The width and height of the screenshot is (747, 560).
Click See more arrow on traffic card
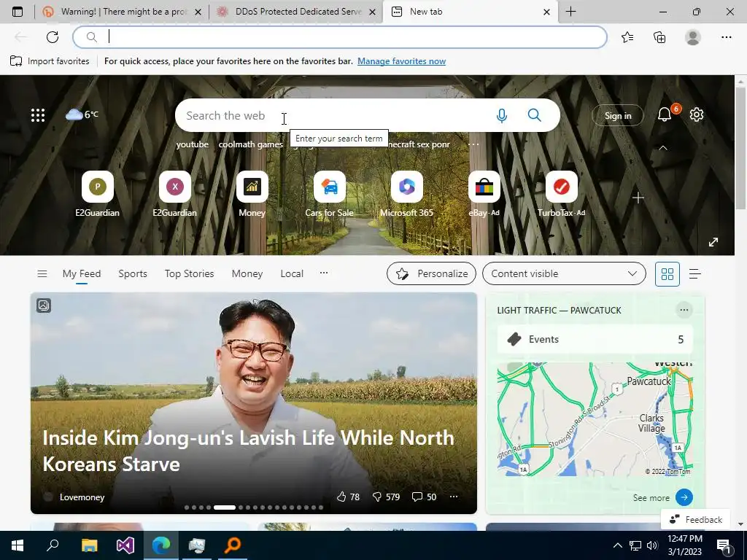coord(684,497)
